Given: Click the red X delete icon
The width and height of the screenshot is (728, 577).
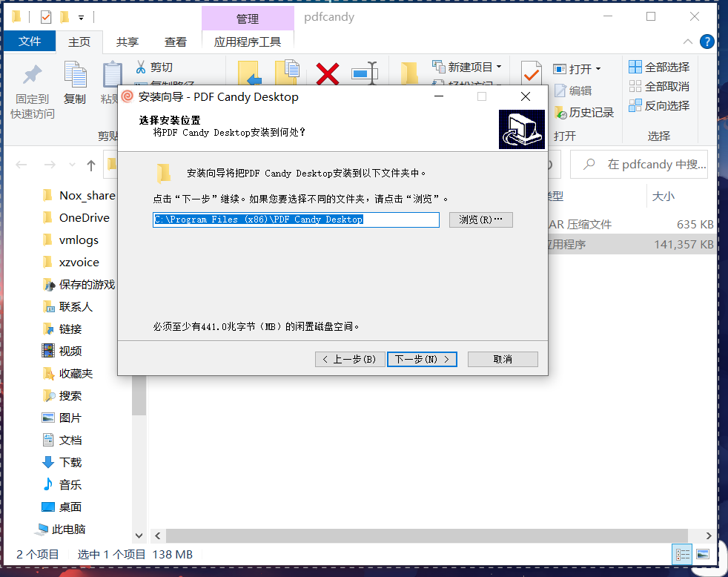Looking at the screenshot, I should point(328,73).
